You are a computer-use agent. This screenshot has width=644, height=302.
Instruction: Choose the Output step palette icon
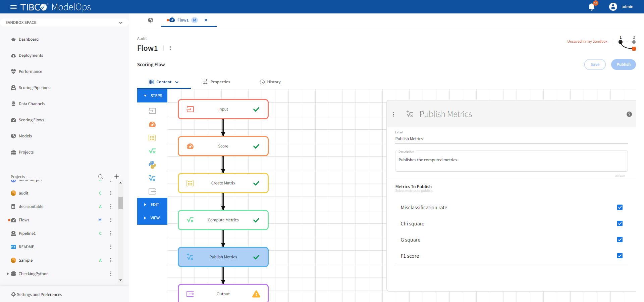click(x=152, y=191)
